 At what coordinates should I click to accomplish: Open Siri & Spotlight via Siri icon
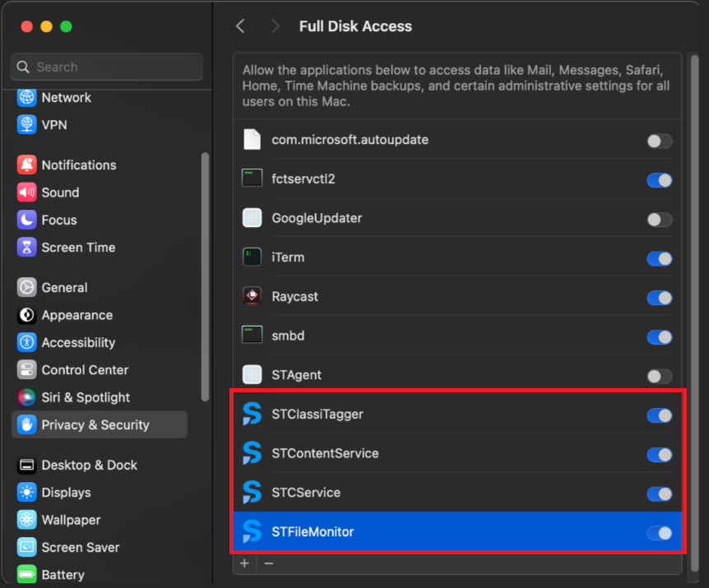[x=26, y=397]
